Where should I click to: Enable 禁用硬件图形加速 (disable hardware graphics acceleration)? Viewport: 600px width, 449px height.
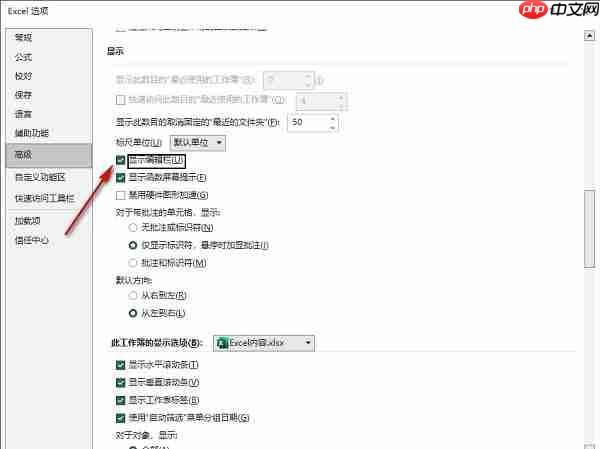coord(120,195)
